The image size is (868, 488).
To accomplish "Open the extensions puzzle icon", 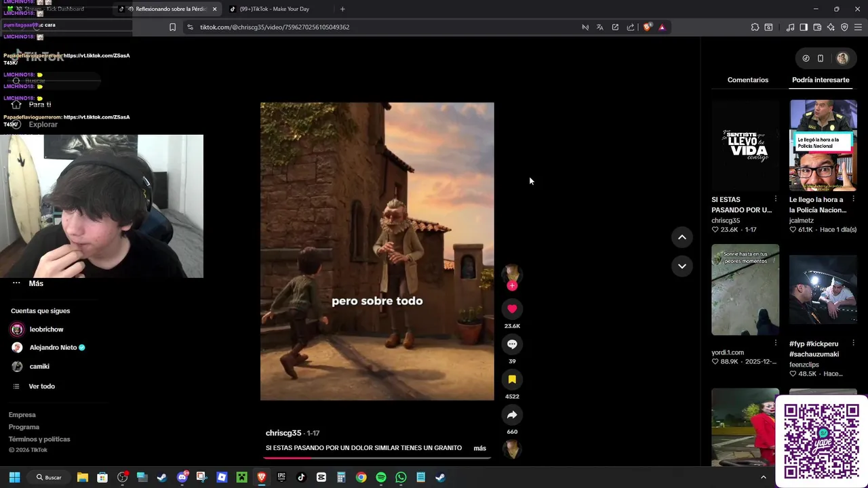I will click(755, 27).
